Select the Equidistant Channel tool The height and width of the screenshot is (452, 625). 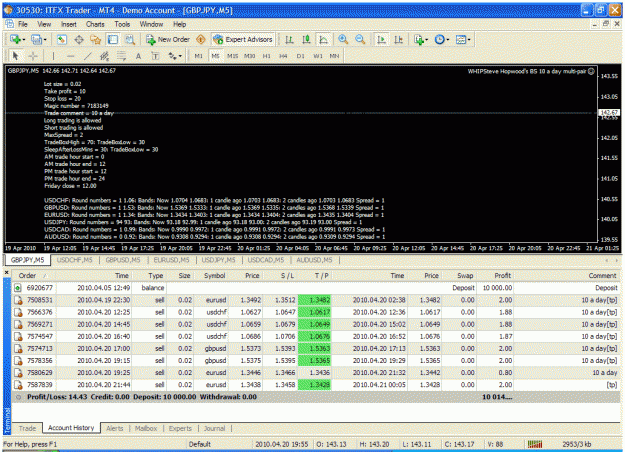[x=104, y=56]
